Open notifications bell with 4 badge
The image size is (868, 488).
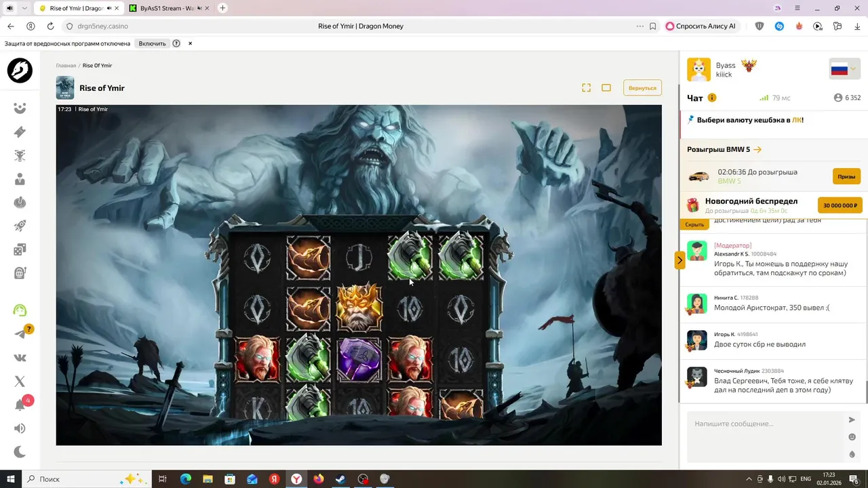[20, 405]
